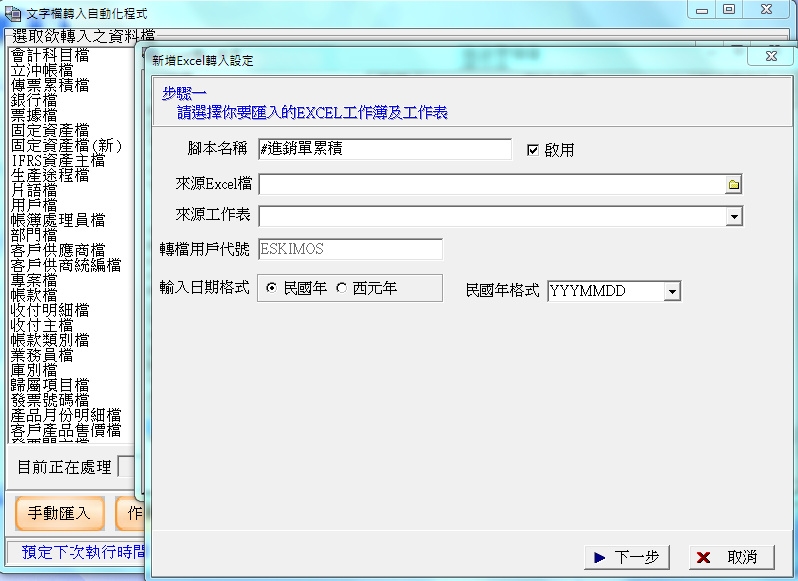Toggle the 啟用 checkbox
Screen dimensions: 798x581
tap(533, 150)
